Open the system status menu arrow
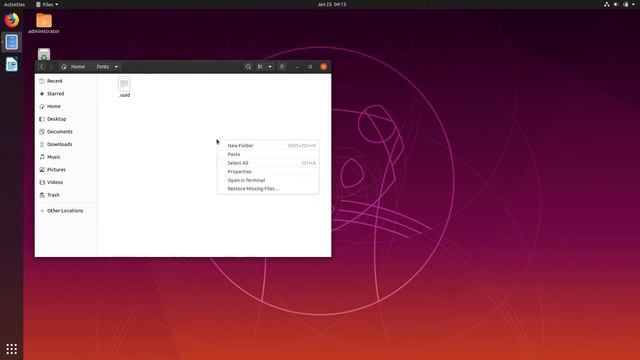 (x=634, y=4)
